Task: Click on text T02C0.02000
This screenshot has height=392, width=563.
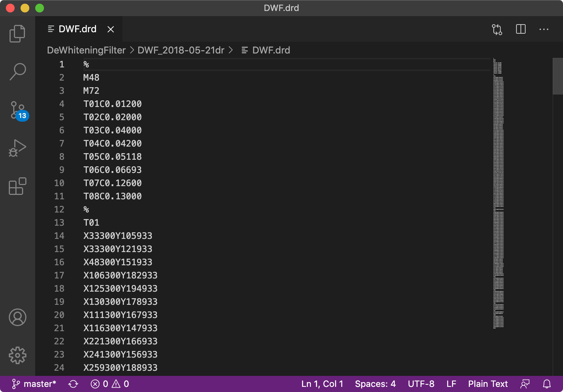Action: tap(113, 117)
